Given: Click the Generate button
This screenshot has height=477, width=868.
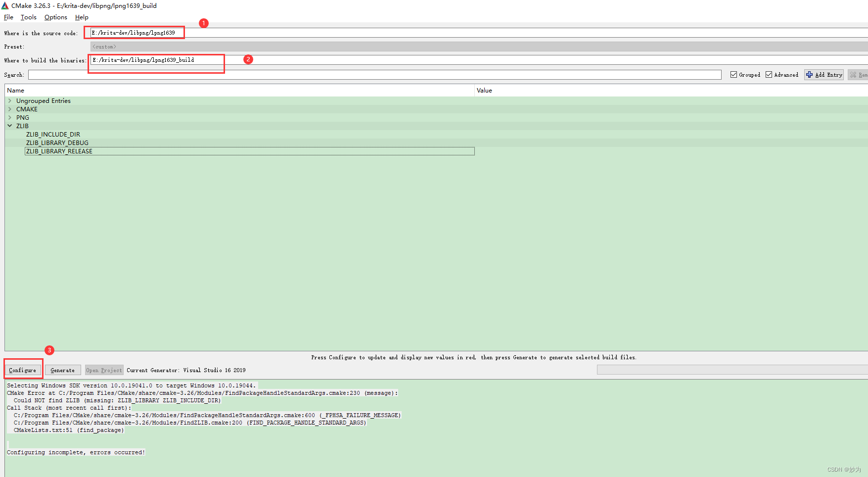Looking at the screenshot, I should (x=63, y=370).
